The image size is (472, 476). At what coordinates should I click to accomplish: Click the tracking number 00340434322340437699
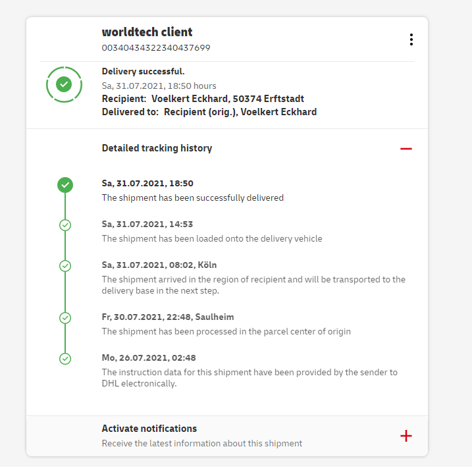(156, 47)
